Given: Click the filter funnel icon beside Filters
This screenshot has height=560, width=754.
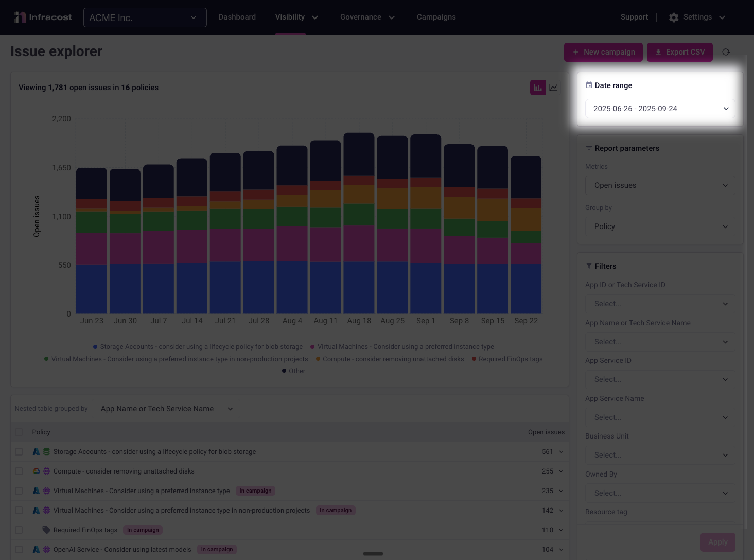Looking at the screenshot, I should [x=589, y=266].
